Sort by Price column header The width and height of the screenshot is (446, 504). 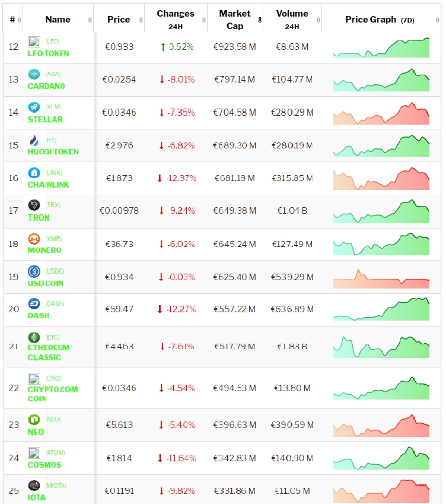[119, 20]
